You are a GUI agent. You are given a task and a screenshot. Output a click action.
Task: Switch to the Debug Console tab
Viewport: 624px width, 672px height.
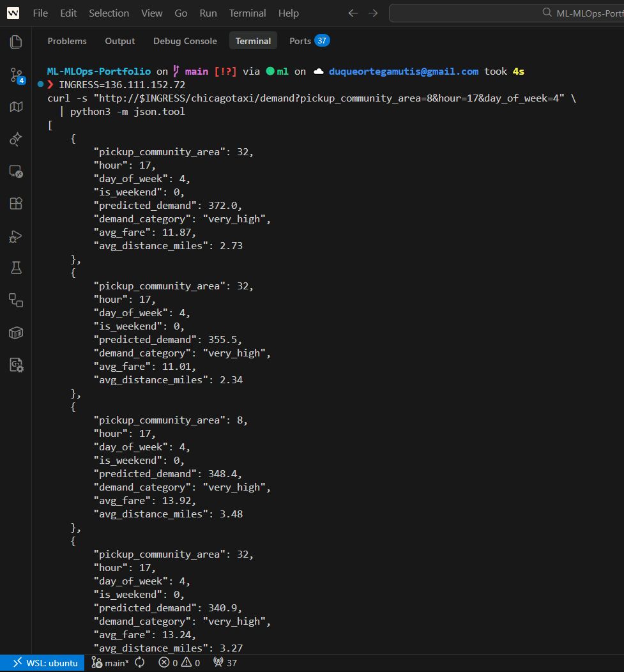(x=185, y=41)
